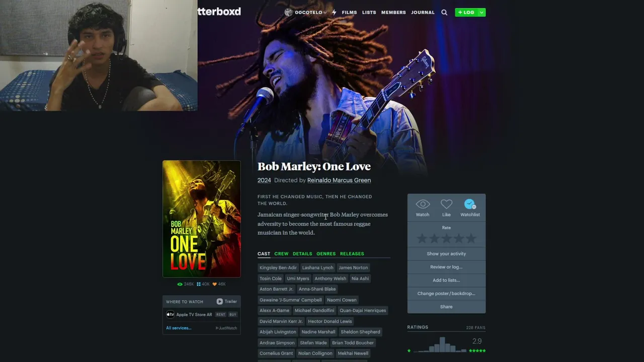Viewport: 644px width, 362px height.
Task: Open cast member James Norton
Action: tap(353, 267)
